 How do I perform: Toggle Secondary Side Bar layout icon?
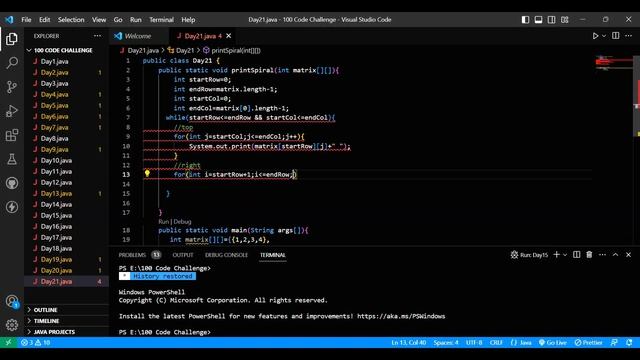(551, 20)
